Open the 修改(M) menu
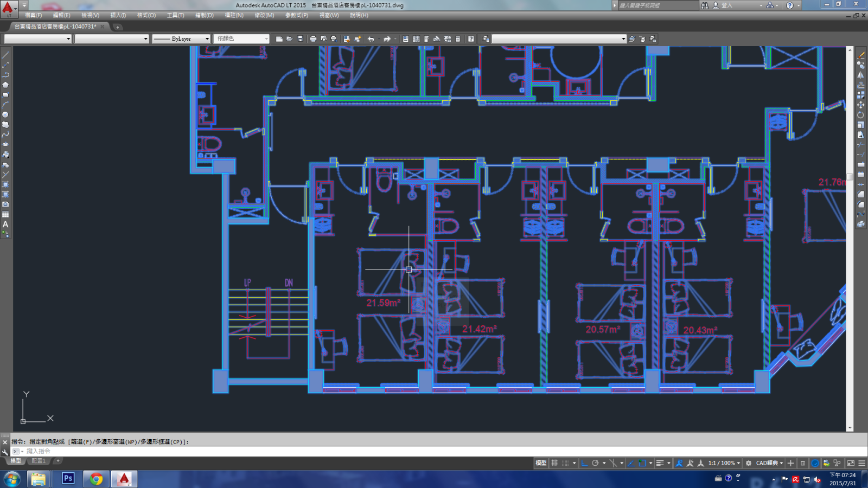This screenshot has height=488, width=868. (264, 15)
